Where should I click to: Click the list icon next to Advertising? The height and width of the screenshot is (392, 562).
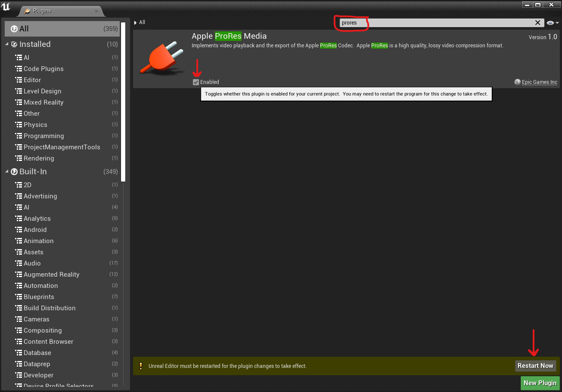click(19, 196)
